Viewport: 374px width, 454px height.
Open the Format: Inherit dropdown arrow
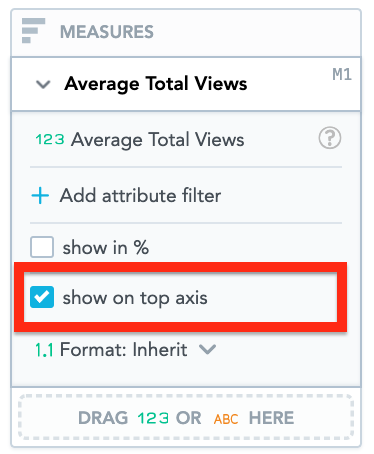(207, 349)
